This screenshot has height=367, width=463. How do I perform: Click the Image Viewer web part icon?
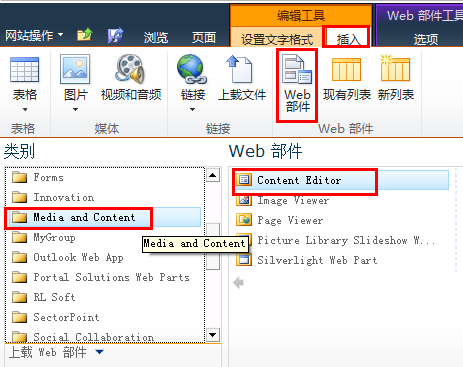tap(244, 200)
